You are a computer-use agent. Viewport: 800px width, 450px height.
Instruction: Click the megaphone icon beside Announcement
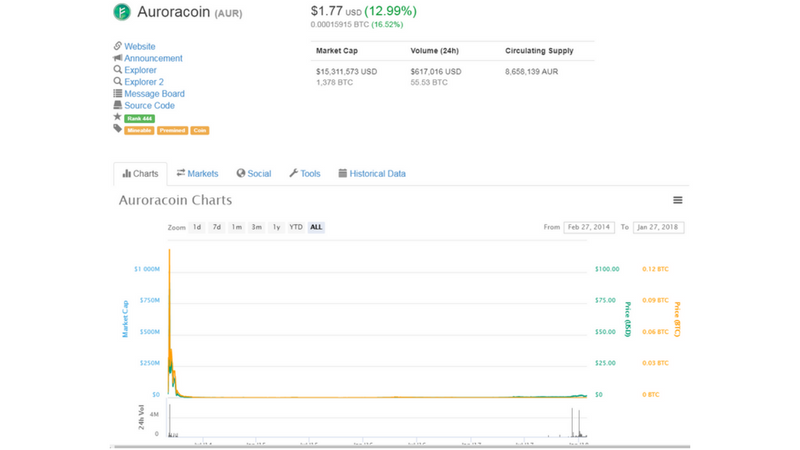tap(117, 58)
